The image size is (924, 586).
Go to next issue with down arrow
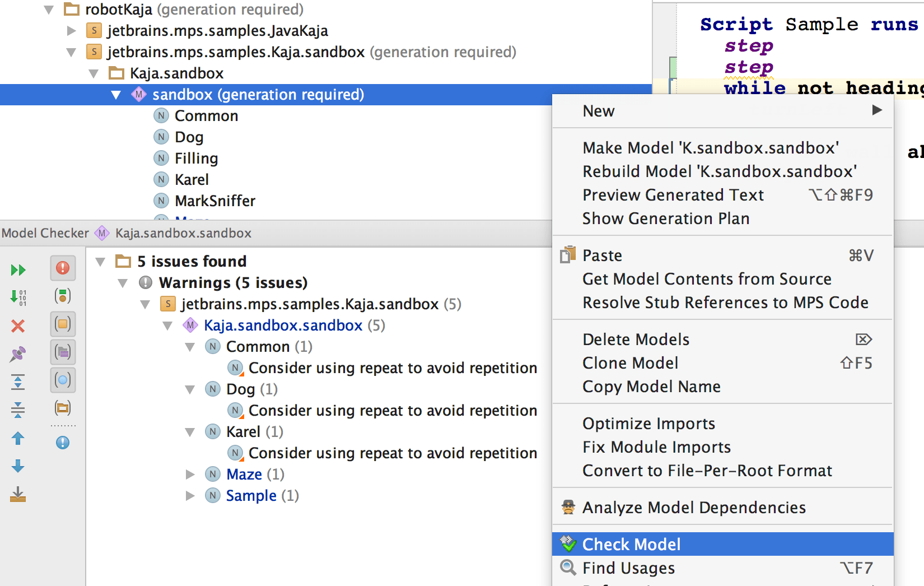click(x=18, y=466)
